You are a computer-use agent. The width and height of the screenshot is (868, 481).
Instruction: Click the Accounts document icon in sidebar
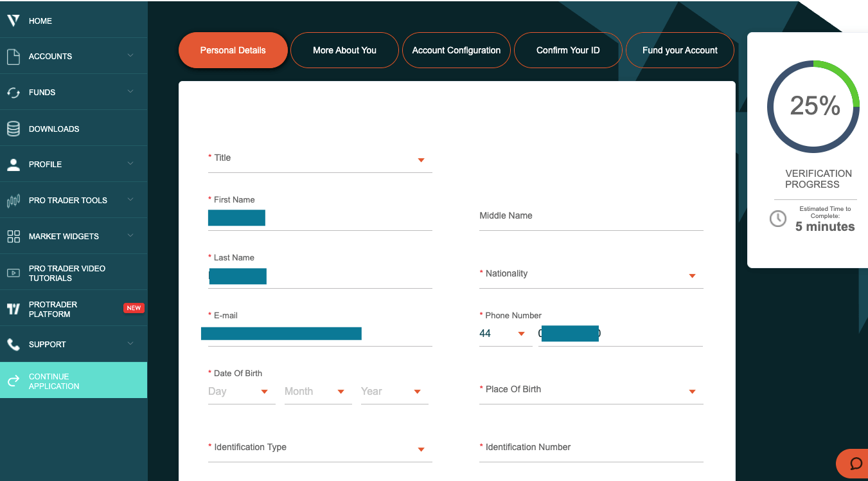(13, 57)
